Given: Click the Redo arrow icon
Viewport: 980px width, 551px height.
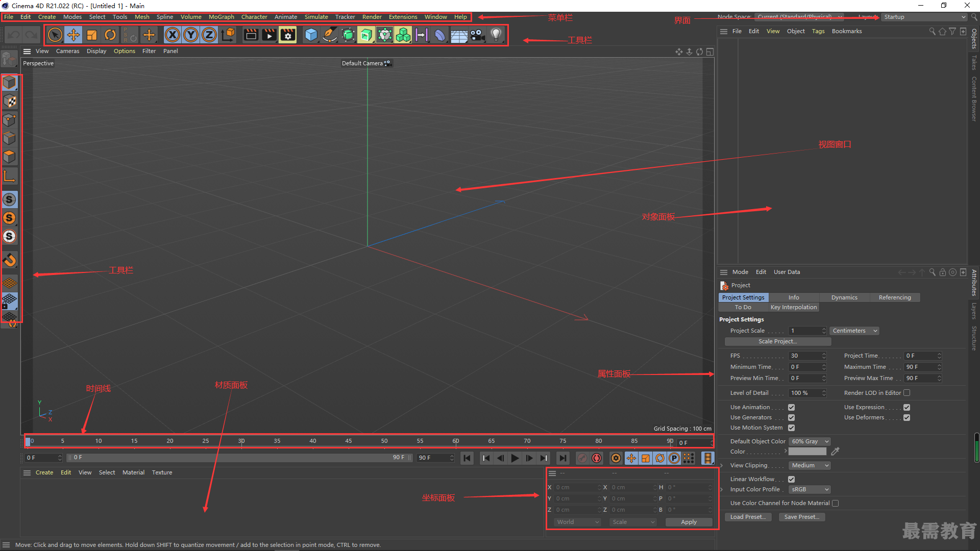Looking at the screenshot, I should point(32,35).
